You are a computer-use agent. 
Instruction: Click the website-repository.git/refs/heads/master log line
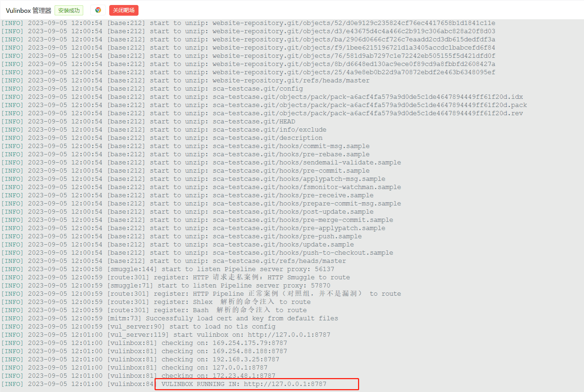291,81
